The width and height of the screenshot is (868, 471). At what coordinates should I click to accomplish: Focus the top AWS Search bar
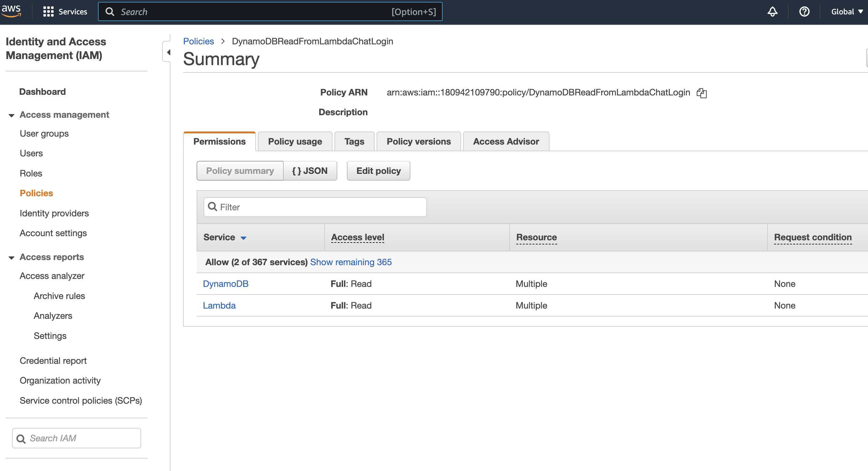click(x=270, y=12)
